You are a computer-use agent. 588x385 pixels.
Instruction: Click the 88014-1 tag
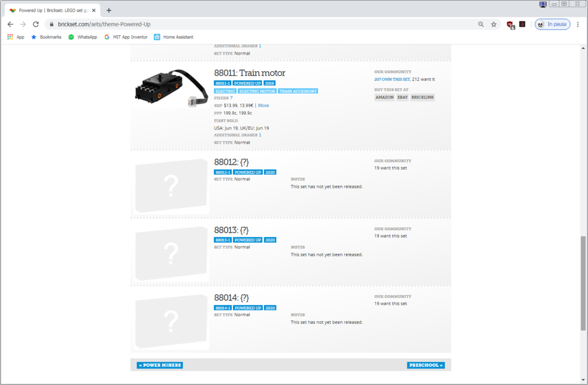point(223,308)
